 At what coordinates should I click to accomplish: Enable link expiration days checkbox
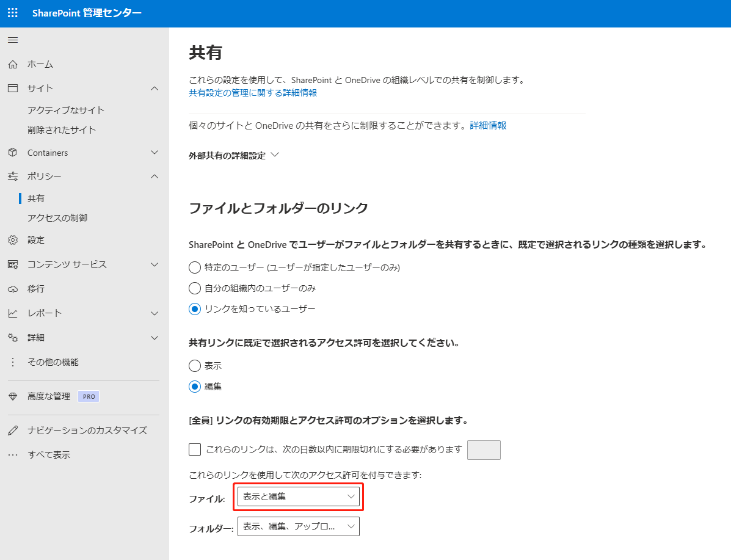(x=194, y=449)
